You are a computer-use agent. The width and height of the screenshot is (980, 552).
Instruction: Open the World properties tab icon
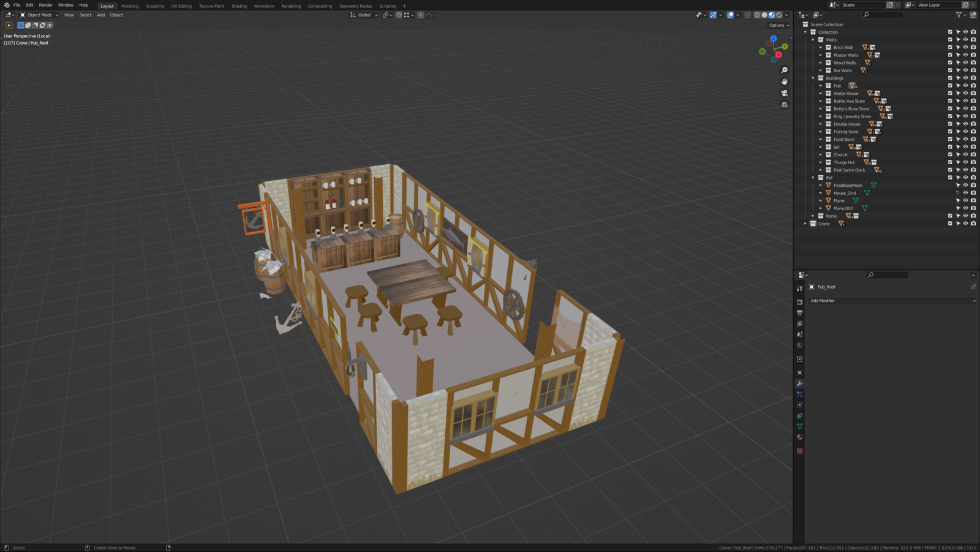point(799,345)
